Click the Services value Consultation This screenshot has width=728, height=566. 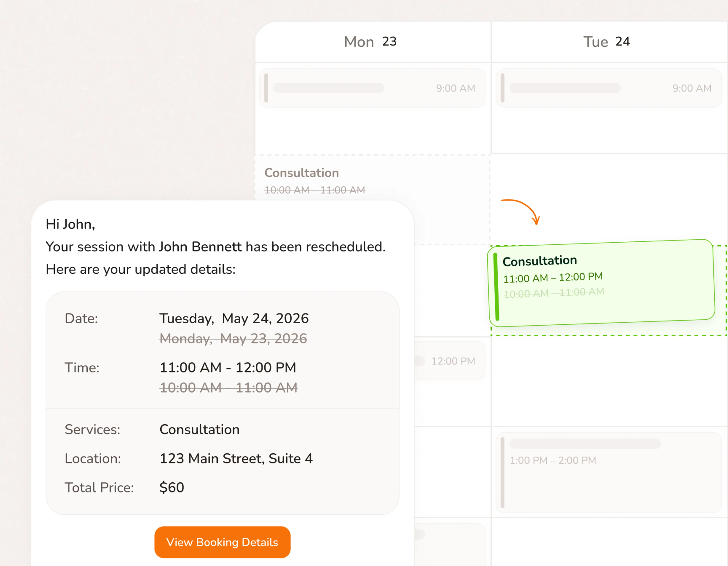[199, 429]
